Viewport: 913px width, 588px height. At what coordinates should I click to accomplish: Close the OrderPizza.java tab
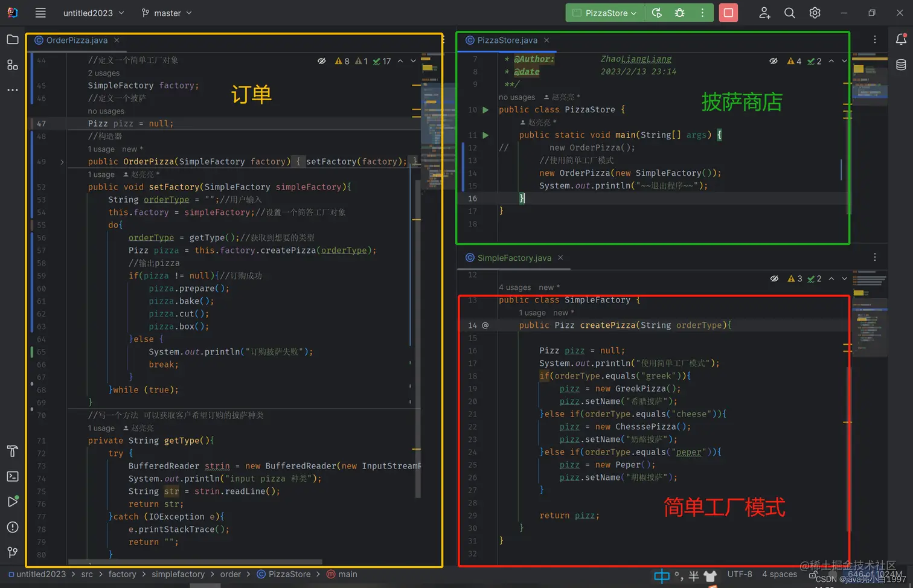click(117, 40)
